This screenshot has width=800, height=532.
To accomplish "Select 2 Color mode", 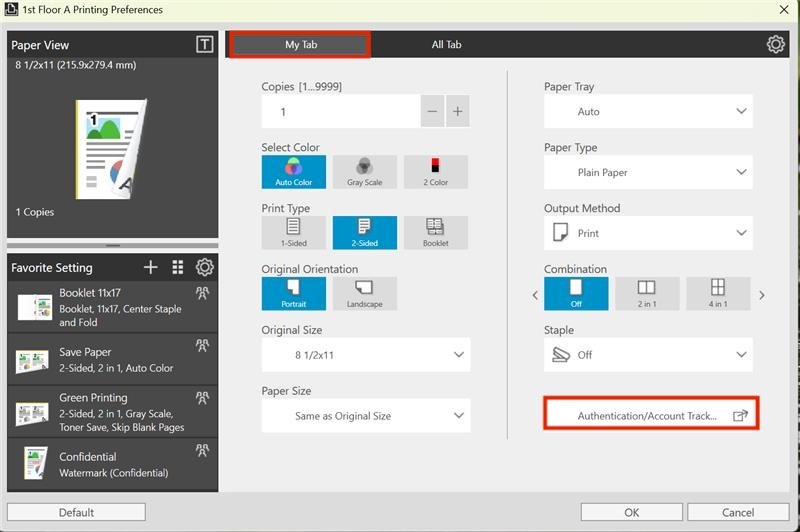I will click(435, 172).
